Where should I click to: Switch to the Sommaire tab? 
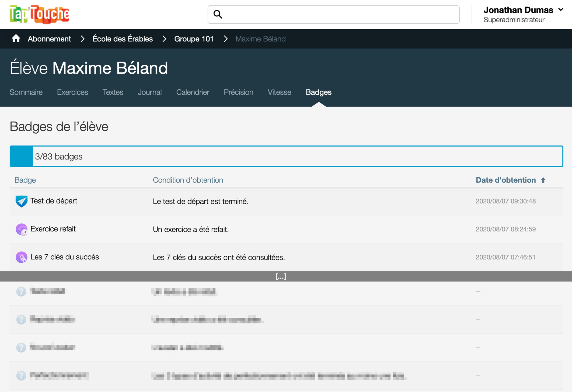click(x=26, y=92)
